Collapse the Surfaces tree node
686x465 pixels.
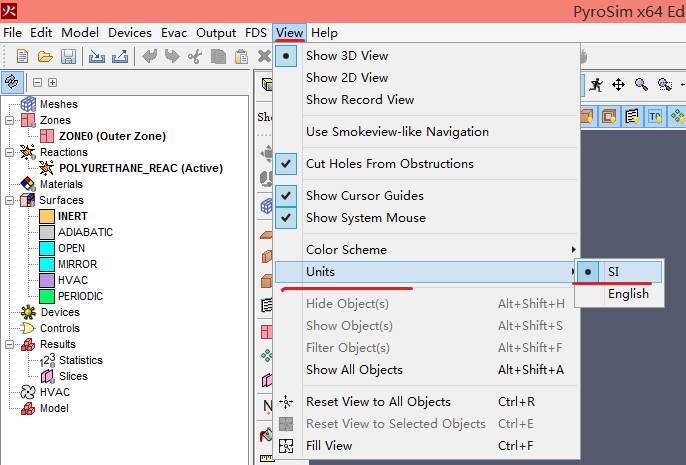coord(10,200)
